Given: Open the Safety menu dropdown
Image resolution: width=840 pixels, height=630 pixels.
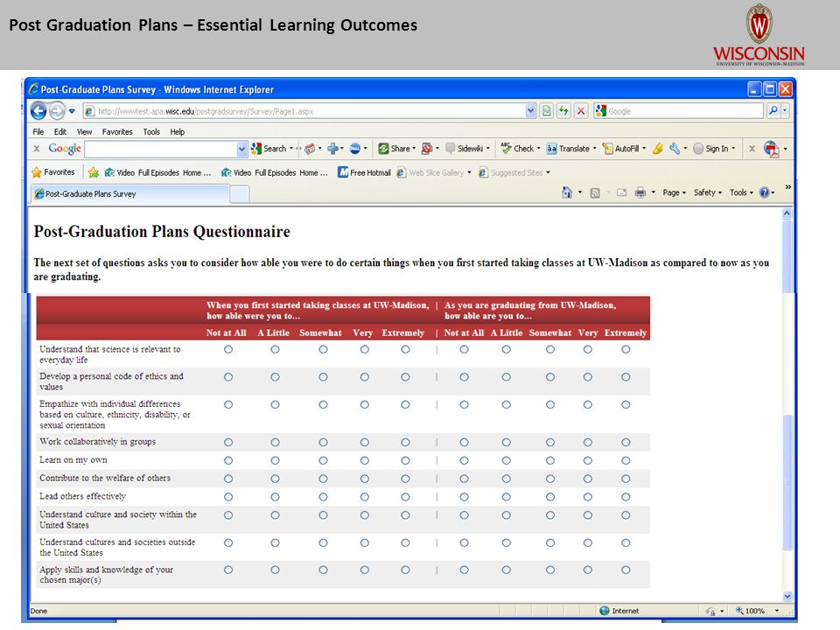Looking at the screenshot, I should (708, 192).
